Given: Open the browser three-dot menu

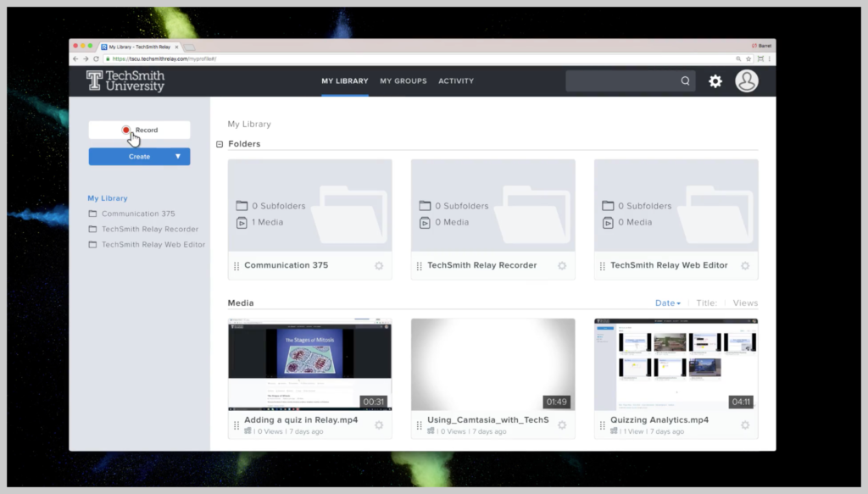Looking at the screenshot, I should point(769,58).
